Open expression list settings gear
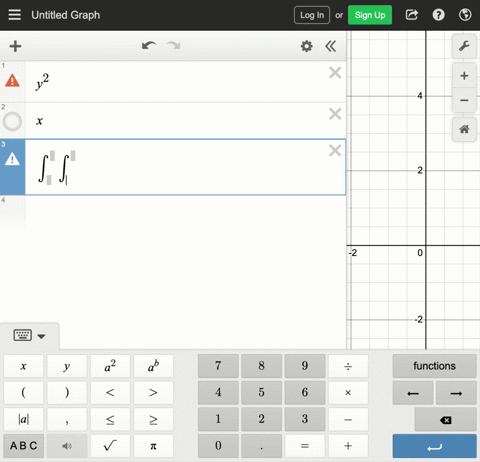This screenshot has height=462, width=480. [x=307, y=46]
